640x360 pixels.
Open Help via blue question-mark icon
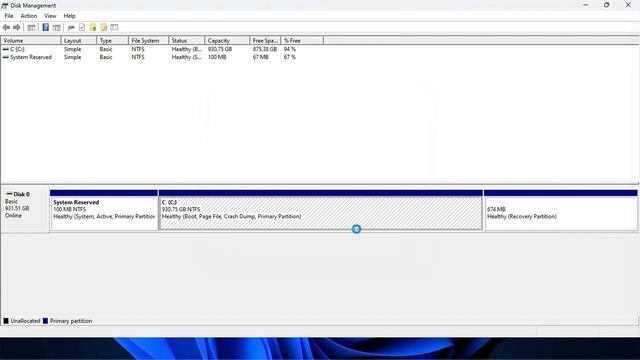46,27
